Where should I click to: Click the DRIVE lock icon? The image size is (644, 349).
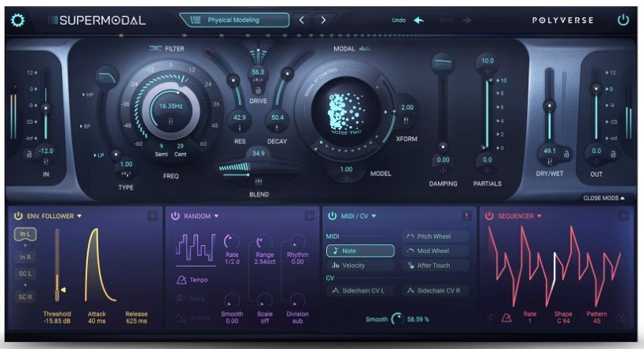tap(258, 90)
